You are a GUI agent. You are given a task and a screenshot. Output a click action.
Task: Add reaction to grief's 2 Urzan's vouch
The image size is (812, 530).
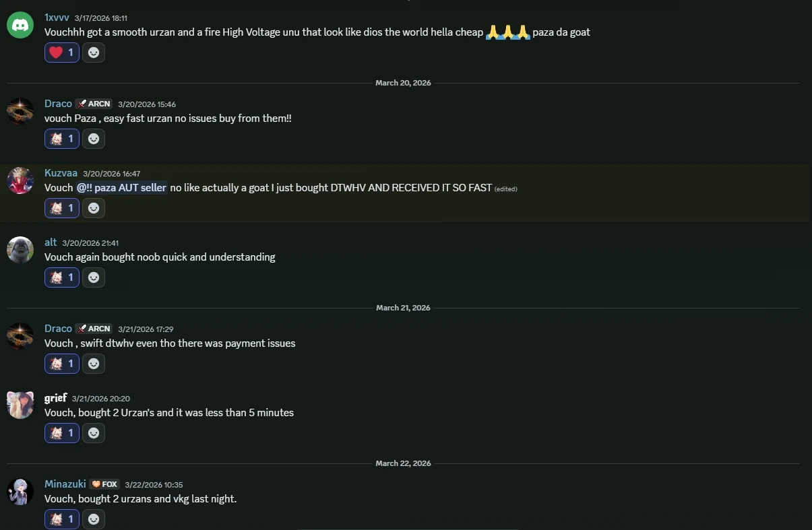click(94, 432)
